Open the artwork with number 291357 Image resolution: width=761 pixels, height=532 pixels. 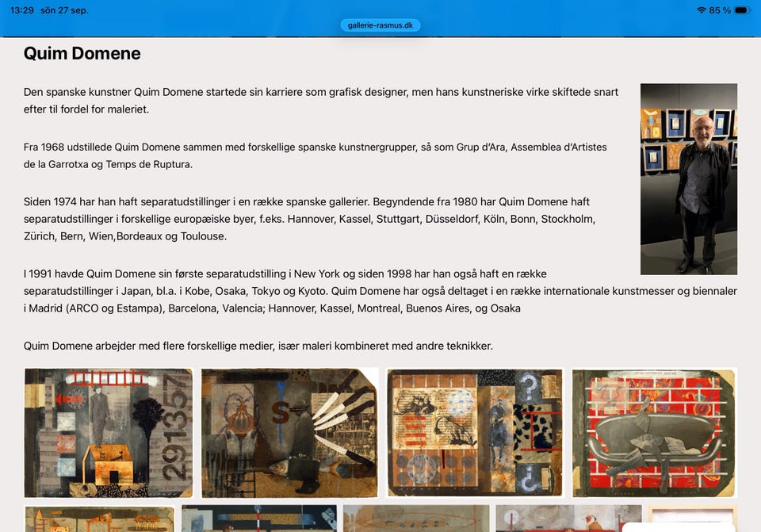coord(109,433)
